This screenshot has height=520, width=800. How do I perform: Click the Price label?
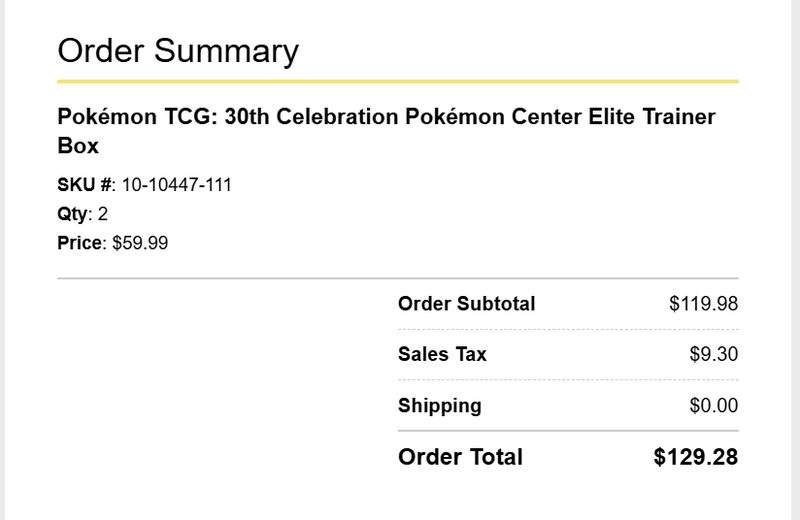[80, 243]
